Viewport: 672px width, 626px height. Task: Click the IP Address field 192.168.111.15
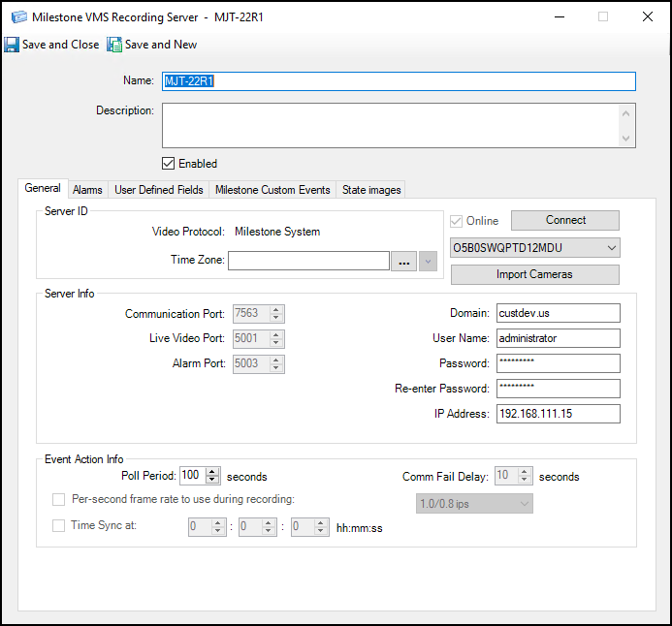click(558, 414)
